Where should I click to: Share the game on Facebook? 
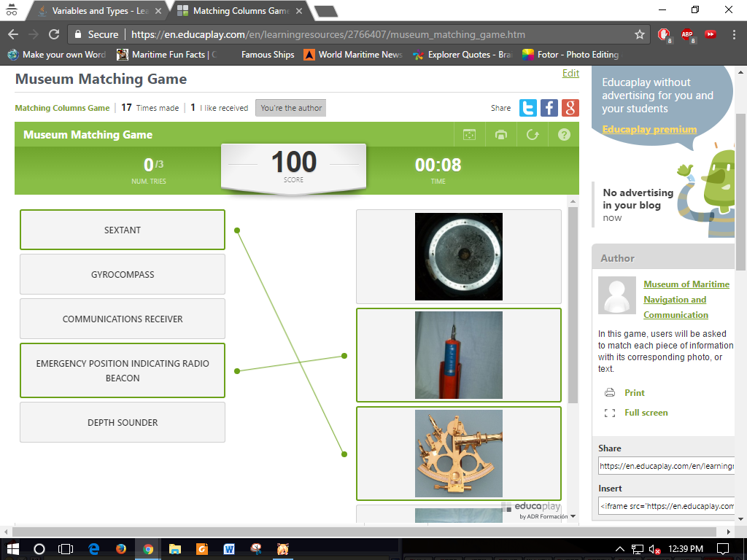549,108
